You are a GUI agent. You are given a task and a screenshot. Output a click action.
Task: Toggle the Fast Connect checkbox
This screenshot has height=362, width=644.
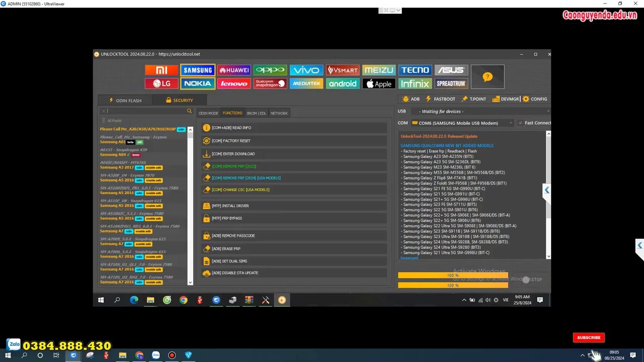(x=521, y=123)
